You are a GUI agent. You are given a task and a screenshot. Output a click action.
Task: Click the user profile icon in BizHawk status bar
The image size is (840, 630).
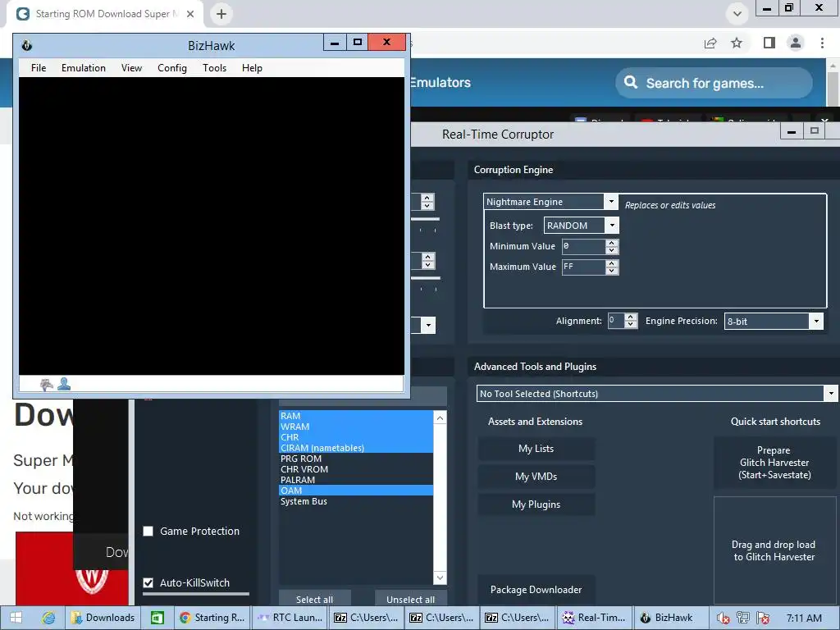coord(64,384)
